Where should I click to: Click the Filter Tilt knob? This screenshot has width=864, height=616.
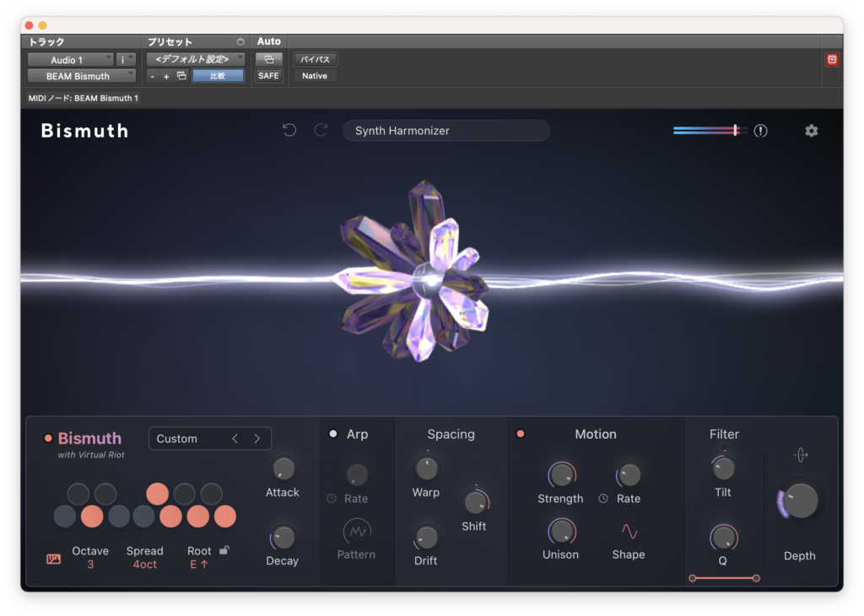pos(723,469)
